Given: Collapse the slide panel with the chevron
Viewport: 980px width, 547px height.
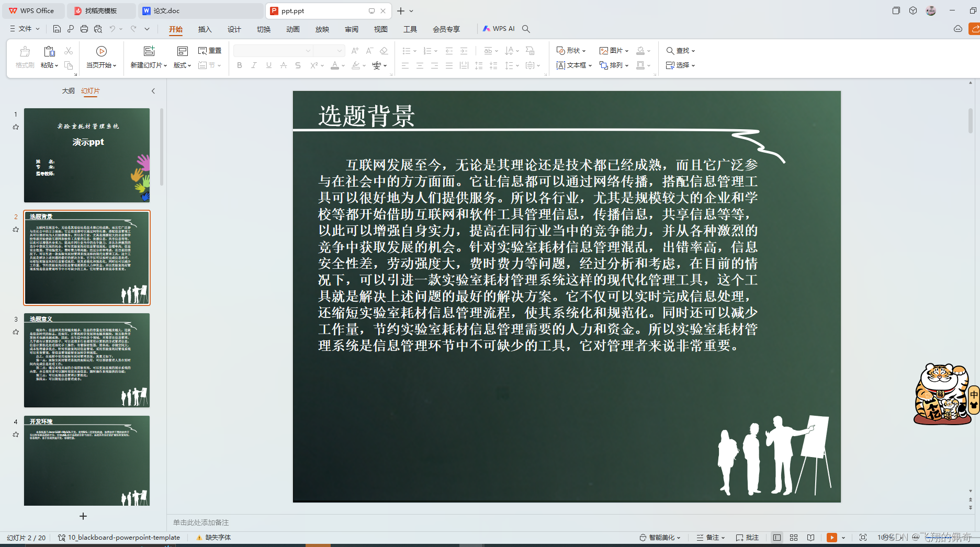Looking at the screenshot, I should (153, 91).
